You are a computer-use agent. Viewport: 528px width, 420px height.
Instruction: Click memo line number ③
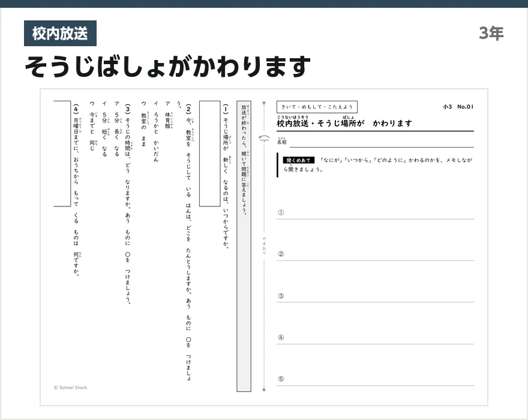tap(281, 296)
